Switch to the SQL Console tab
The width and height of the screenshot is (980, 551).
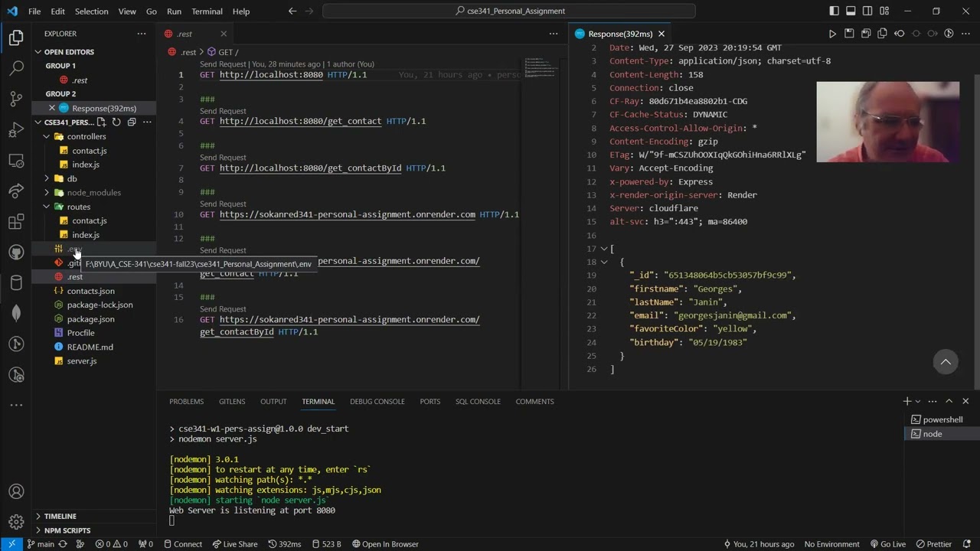[x=478, y=402]
